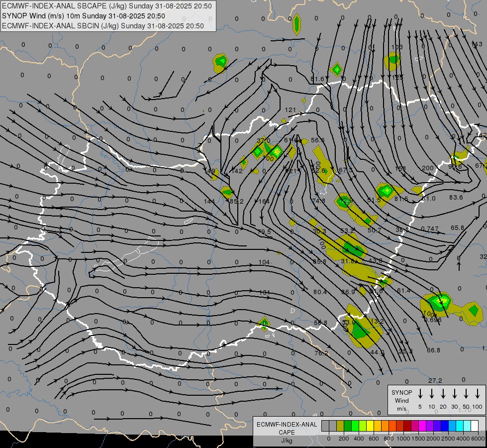The height and width of the screenshot is (448, 487).
Task: Click the map value 85.2
Action: tap(236, 202)
